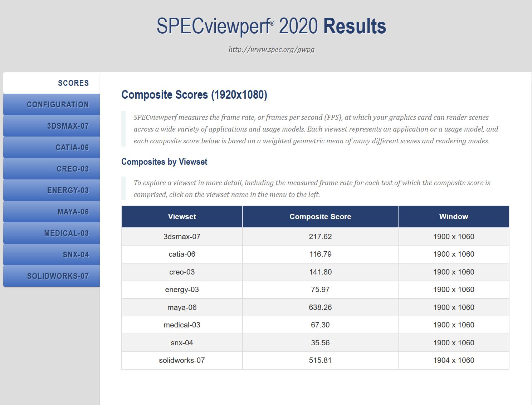Click the 1900 x 1060 value in creo-03 row
The height and width of the screenshot is (405, 532).
454,272
